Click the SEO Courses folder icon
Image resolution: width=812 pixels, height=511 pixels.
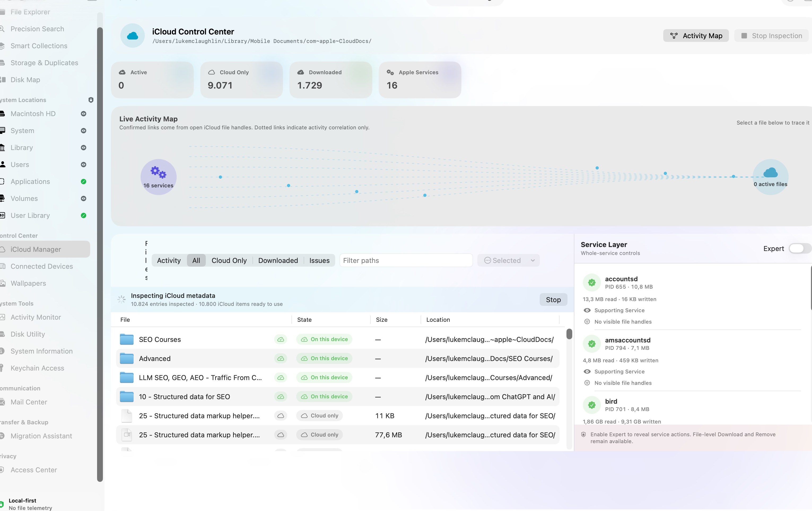tap(127, 339)
